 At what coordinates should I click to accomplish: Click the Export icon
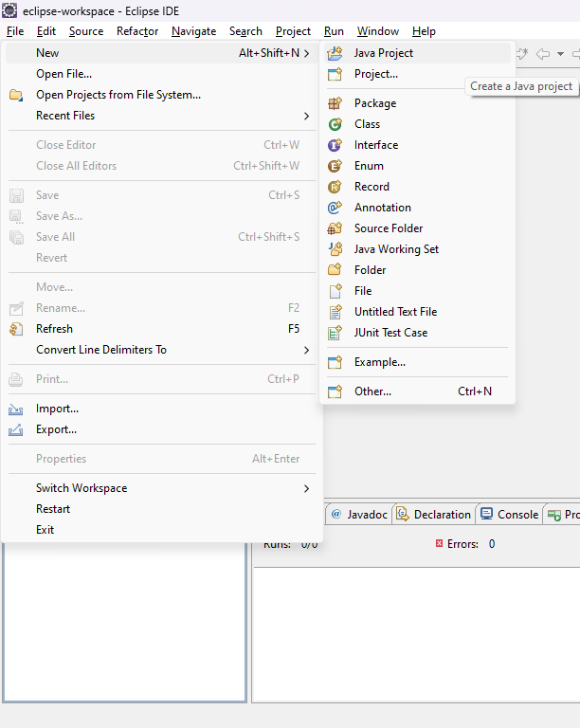tap(16, 430)
